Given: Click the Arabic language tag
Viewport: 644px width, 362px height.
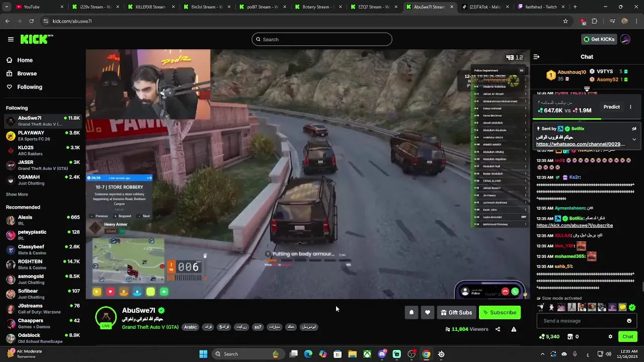Looking at the screenshot, I should tap(191, 327).
